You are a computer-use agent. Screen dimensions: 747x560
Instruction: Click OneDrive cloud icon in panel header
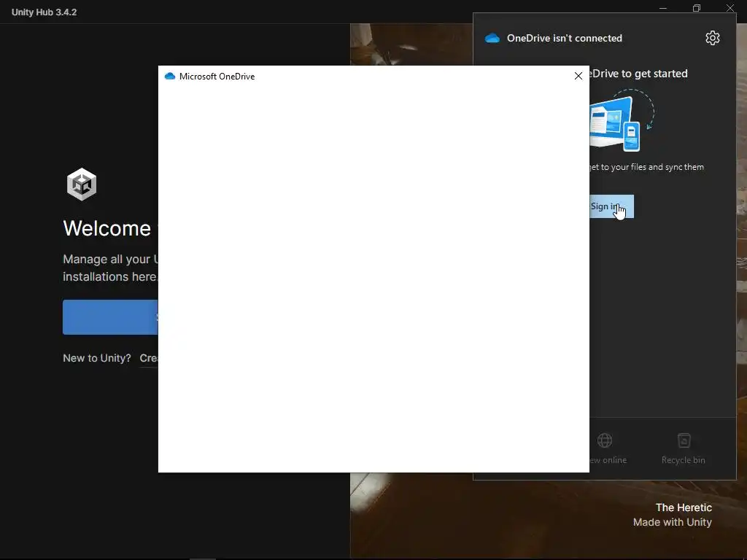click(x=492, y=38)
